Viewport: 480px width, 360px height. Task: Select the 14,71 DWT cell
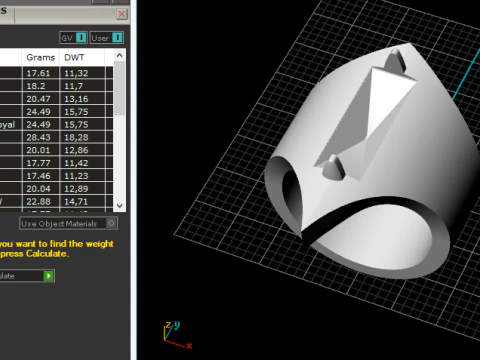pyautogui.click(x=82, y=201)
